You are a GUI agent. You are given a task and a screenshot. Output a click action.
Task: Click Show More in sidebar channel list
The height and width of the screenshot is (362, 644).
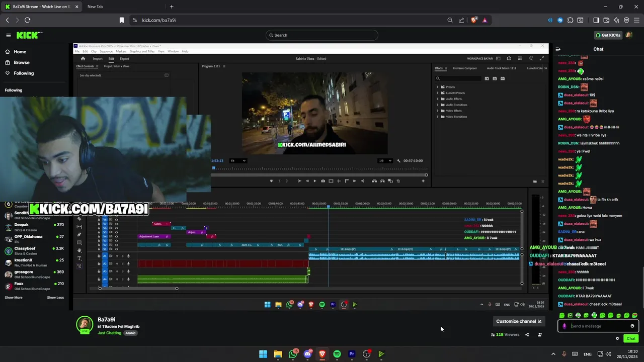click(x=14, y=298)
